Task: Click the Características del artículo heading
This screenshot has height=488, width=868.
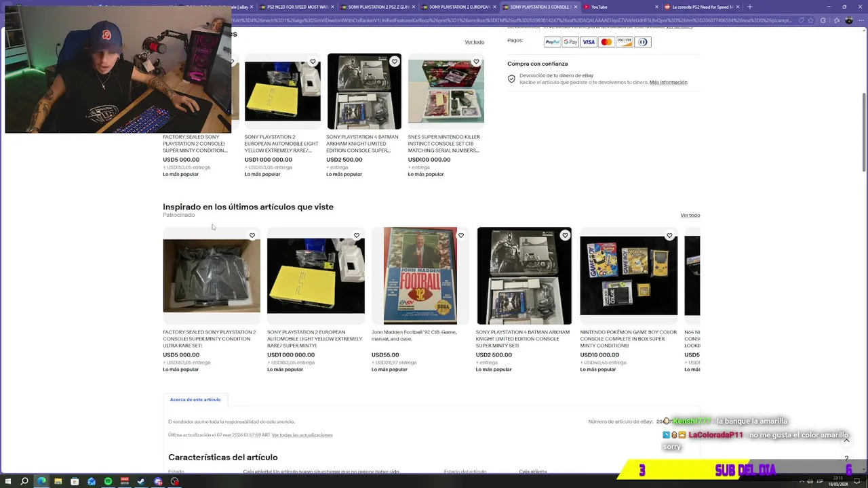Action: (x=223, y=457)
